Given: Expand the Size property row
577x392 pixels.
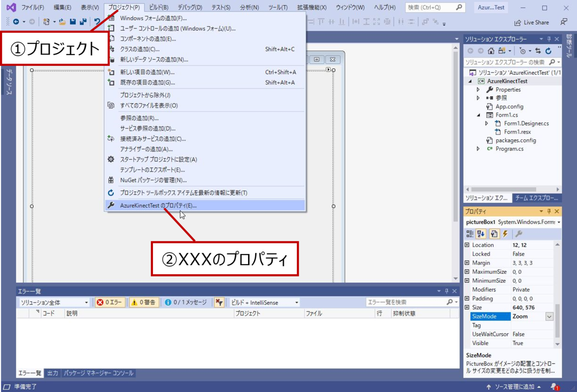Looking at the screenshot, I should point(467,307).
